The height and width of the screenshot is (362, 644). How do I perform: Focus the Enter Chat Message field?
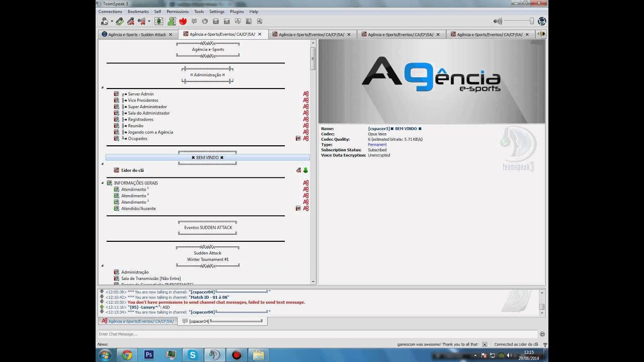[x=317, y=334]
